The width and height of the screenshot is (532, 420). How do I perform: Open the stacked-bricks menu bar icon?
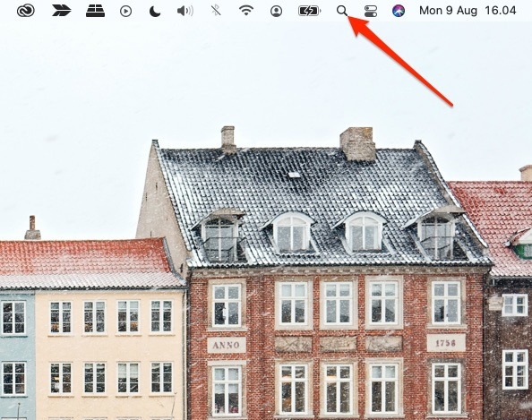click(x=95, y=11)
